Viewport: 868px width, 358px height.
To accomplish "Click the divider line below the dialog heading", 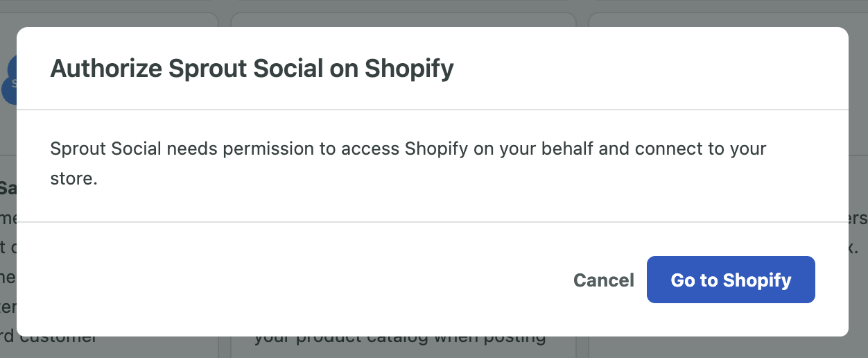I will tap(433, 110).
